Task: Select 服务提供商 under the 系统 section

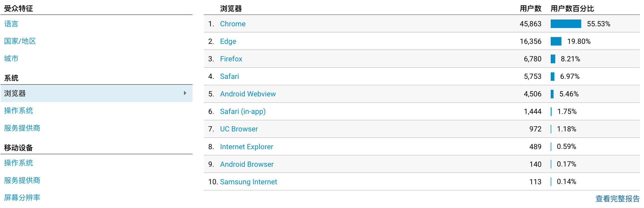Action: (22, 128)
